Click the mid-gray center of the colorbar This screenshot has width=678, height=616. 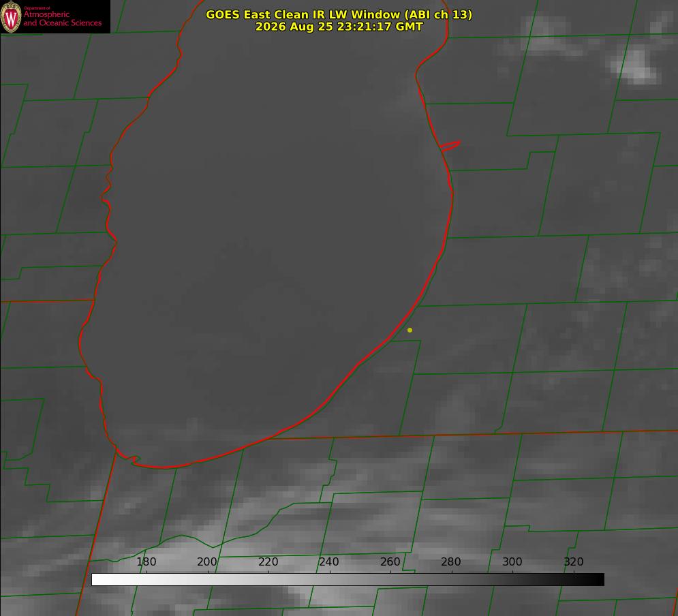348,580
